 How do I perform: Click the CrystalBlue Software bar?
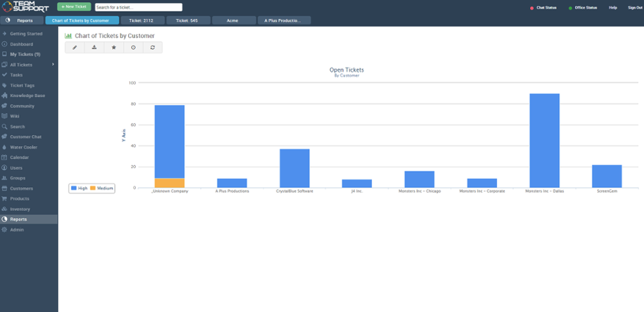[294, 169]
